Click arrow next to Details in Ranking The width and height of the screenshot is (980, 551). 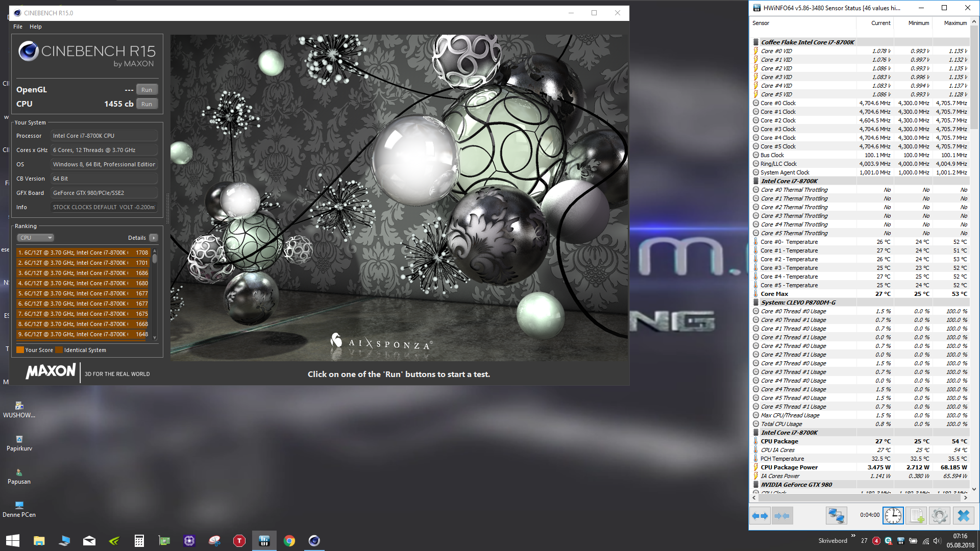point(154,238)
